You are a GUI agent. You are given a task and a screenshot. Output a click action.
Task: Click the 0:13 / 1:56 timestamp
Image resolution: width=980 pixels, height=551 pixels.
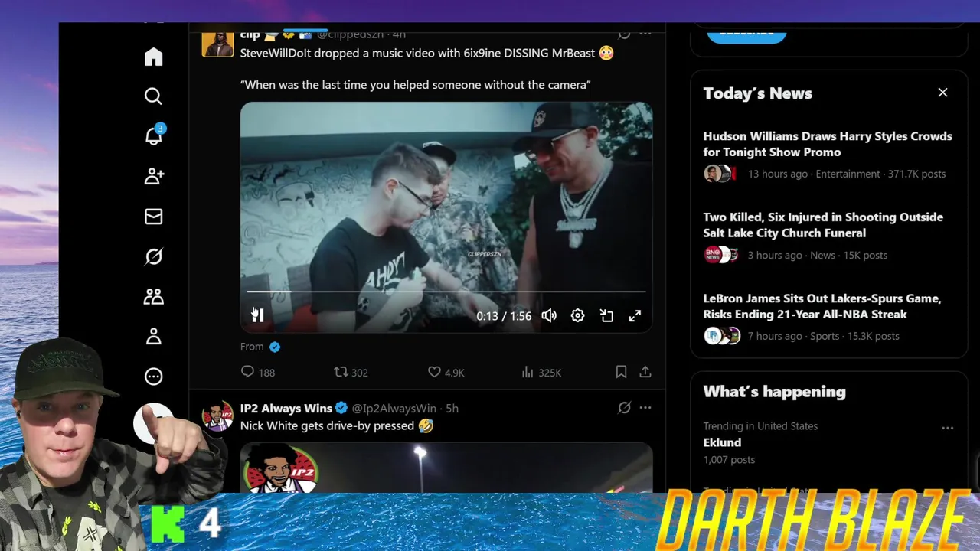pos(504,316)
